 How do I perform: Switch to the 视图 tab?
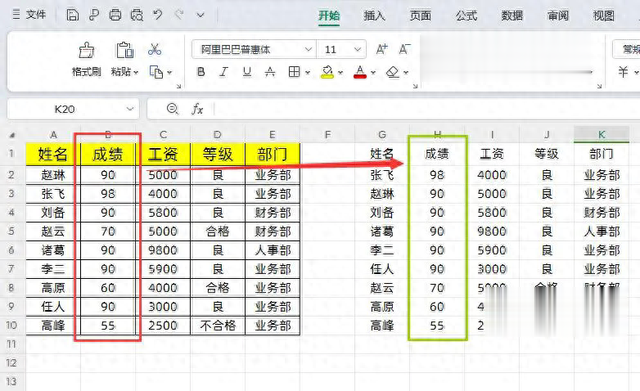point(604,16)
